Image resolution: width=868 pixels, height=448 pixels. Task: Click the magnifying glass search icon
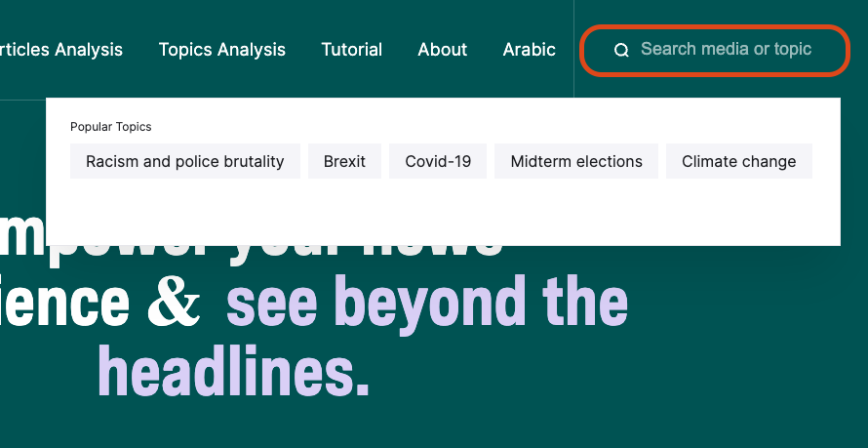click(621, 50)
